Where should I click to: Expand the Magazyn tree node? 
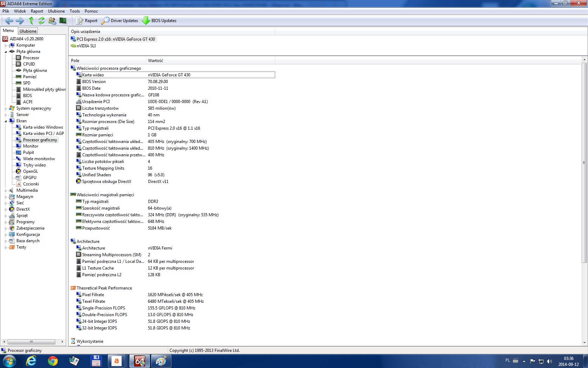click(6, 197)
